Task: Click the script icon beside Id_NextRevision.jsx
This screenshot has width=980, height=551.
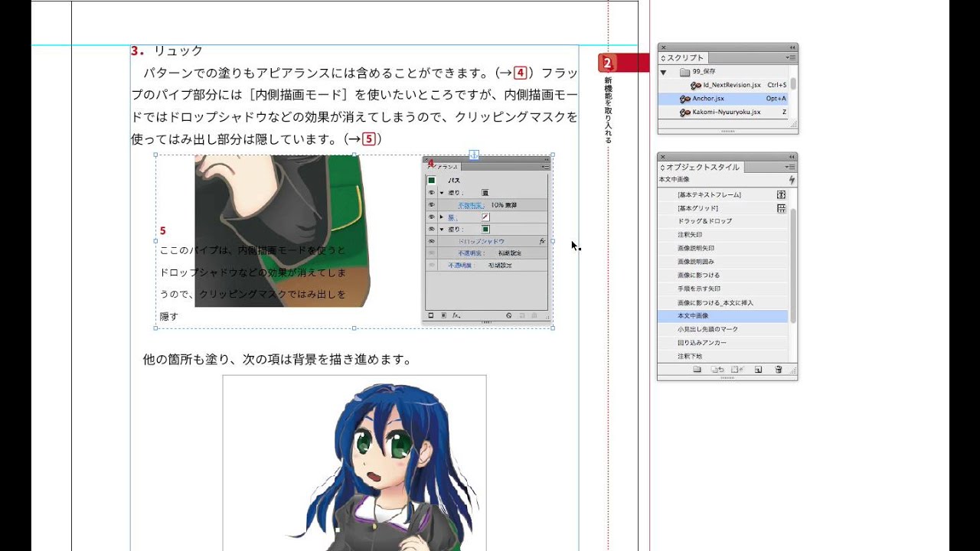Action: [695, 85]
